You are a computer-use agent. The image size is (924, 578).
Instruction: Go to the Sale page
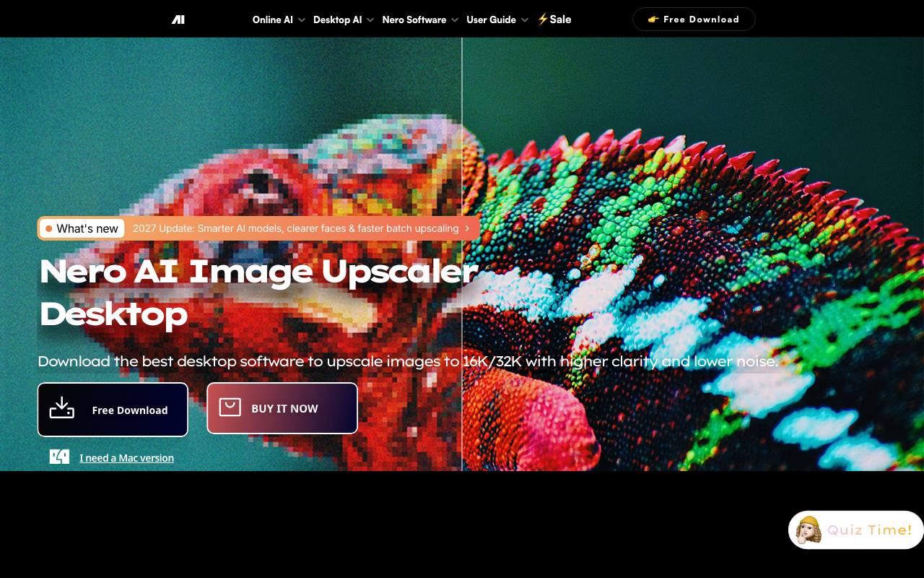coord(554,20)
